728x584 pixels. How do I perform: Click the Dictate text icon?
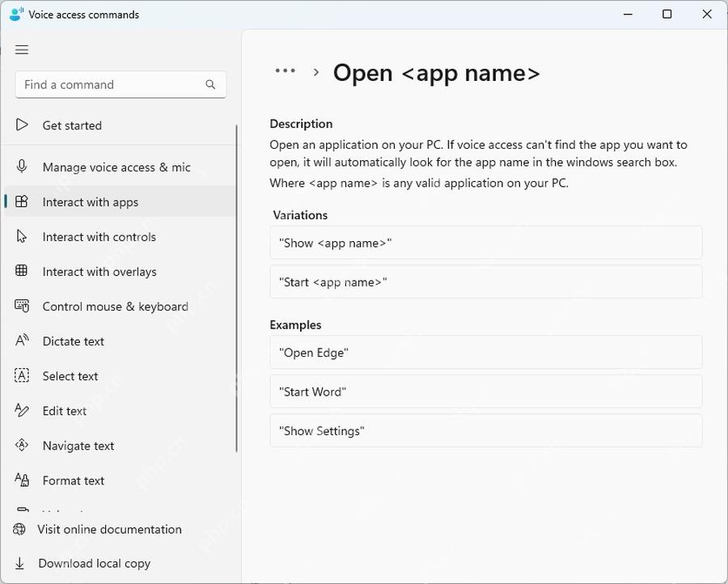pos(22,341)
